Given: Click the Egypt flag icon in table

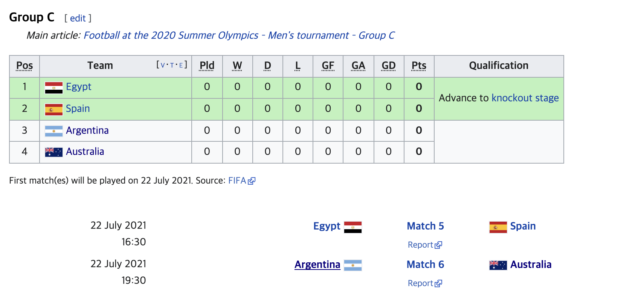Looking at the screenshot, I should pos(53,87).
